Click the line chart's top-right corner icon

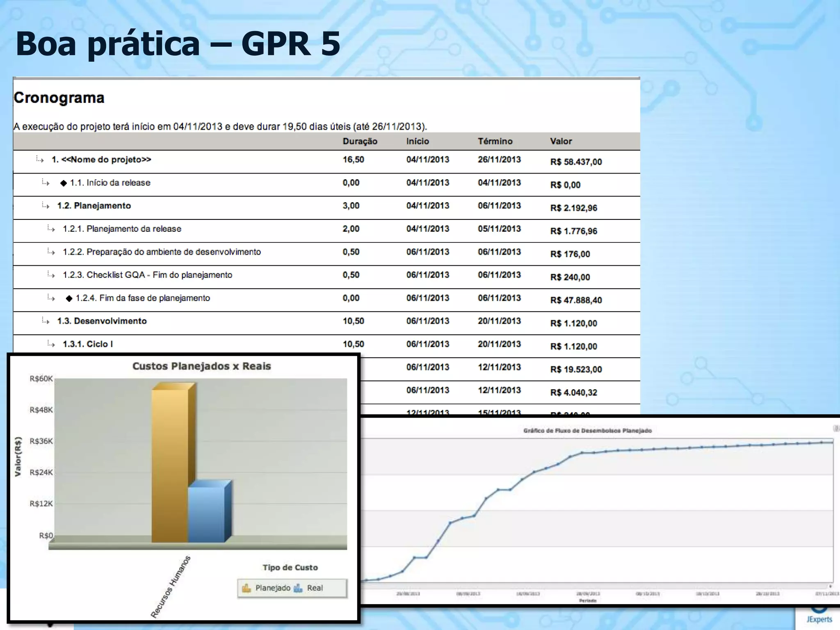[x=836, y=428]
